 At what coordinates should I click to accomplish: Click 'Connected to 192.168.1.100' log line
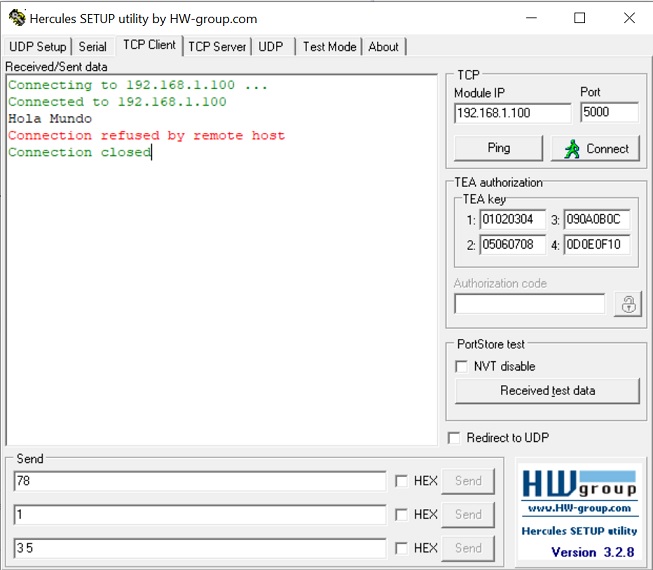tap(117, 102)
